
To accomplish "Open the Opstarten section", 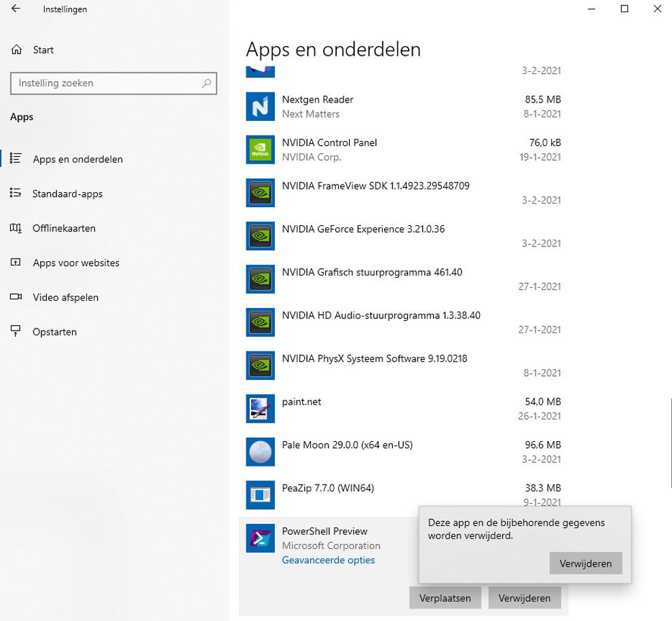I will [x=54, y=332].
